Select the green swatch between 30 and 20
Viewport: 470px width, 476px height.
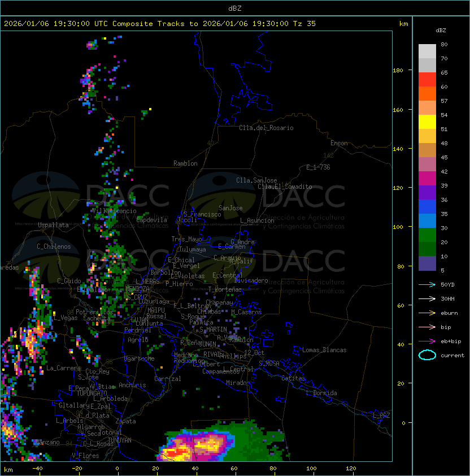427,235
